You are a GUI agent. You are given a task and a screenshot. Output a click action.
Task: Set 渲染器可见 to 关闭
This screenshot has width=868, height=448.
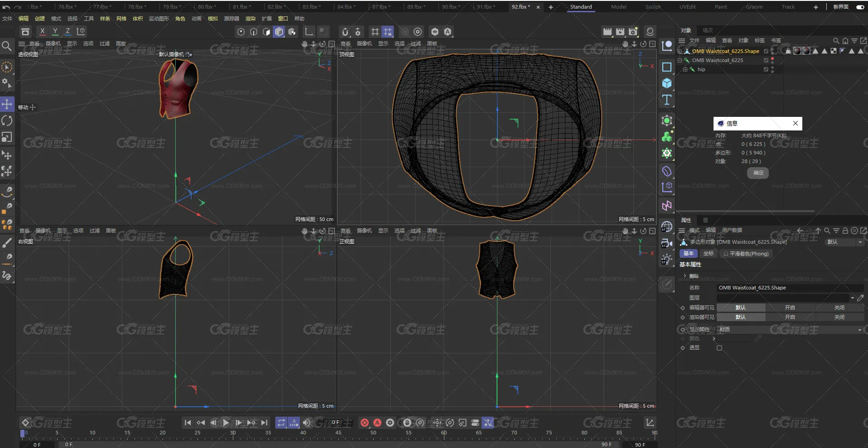coord(839,317)
